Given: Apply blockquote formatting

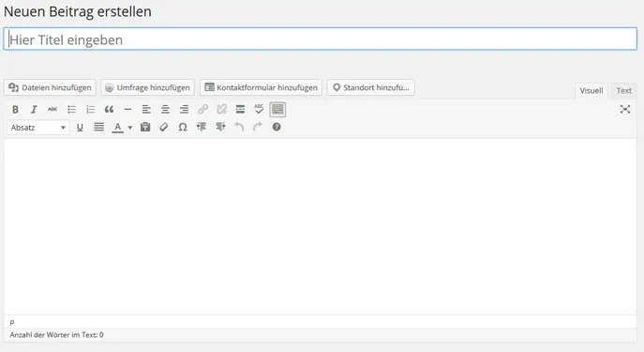Looking at the screenshot, I should point(109,110).
